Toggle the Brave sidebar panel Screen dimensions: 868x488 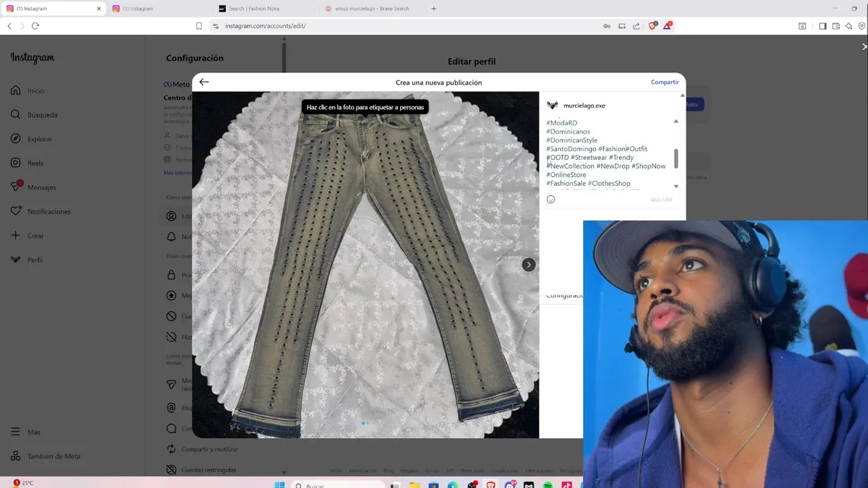click(x=823, y=26)
